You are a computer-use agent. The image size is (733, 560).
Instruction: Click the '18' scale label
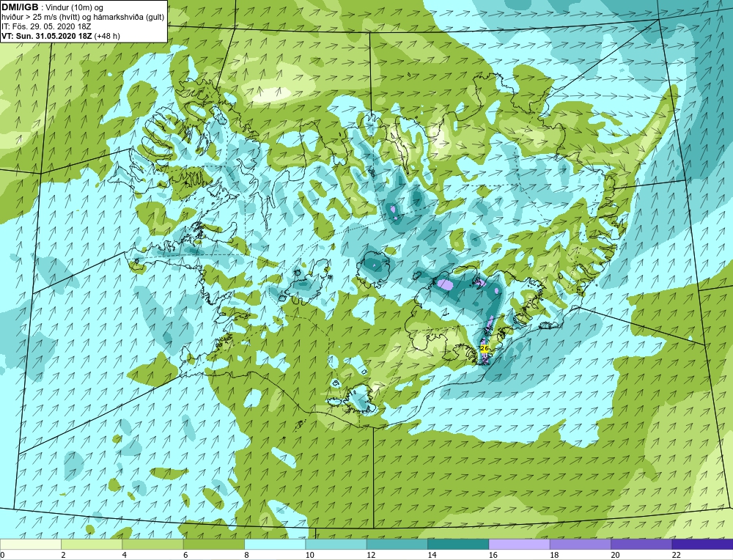pos(554,555)
